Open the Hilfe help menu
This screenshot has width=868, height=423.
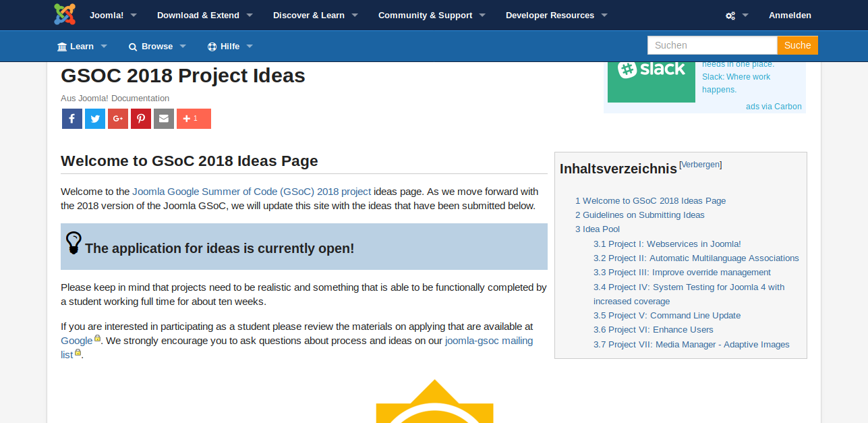[230, 47]
